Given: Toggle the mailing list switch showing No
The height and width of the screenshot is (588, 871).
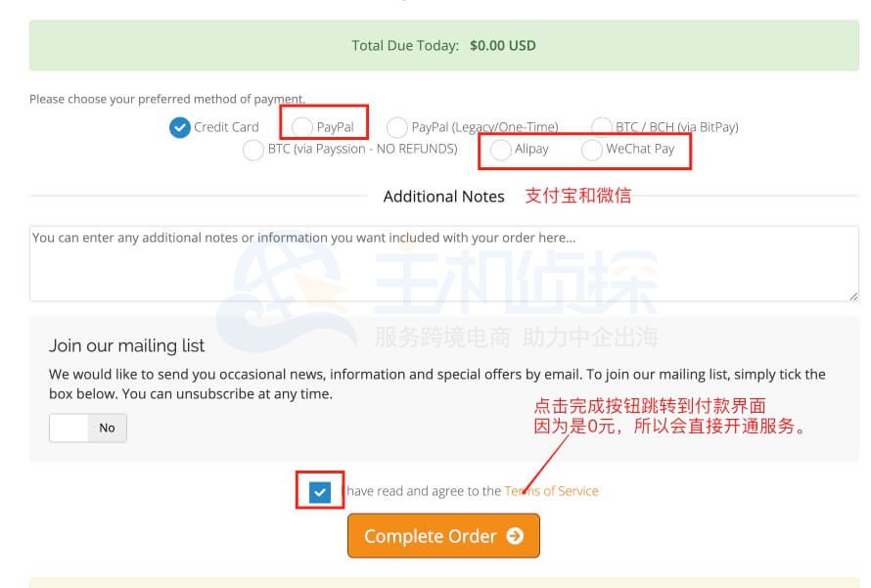Looking at the screenshot, I should tap(88, 429).
